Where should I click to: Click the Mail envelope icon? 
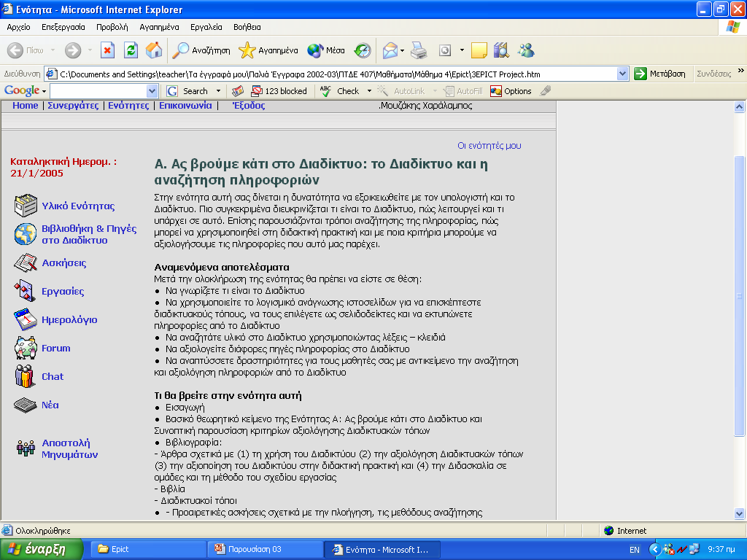point(390,50)
